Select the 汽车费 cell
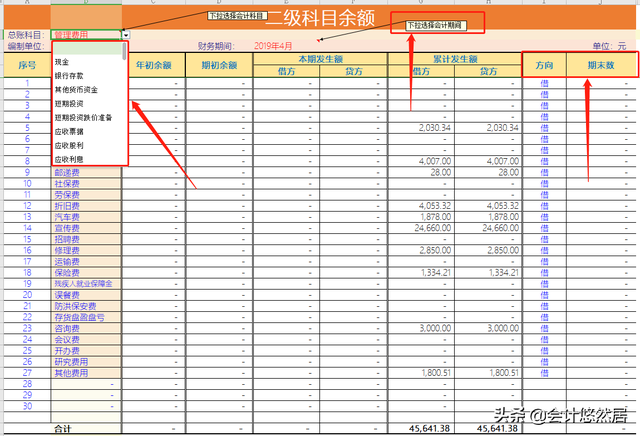Screen dimensions: 640x436 (86, 217)
